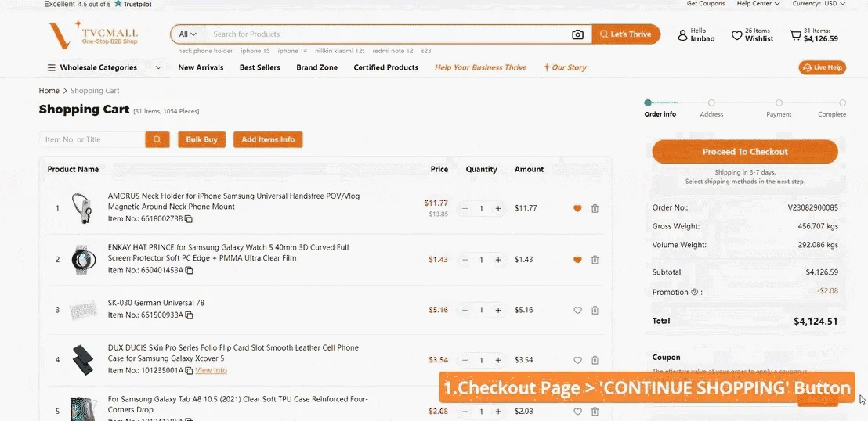
Task: Open Get Coupons link
Action: click(706, 3)
